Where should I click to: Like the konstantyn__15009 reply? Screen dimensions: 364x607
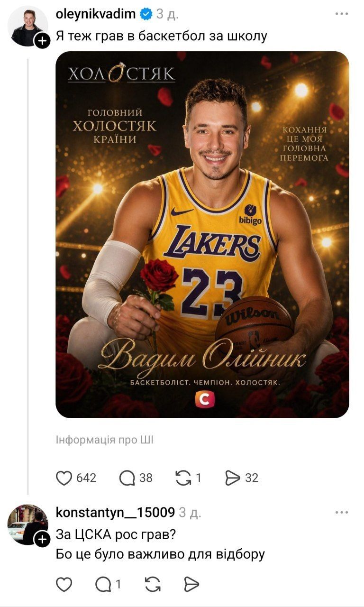64,585
